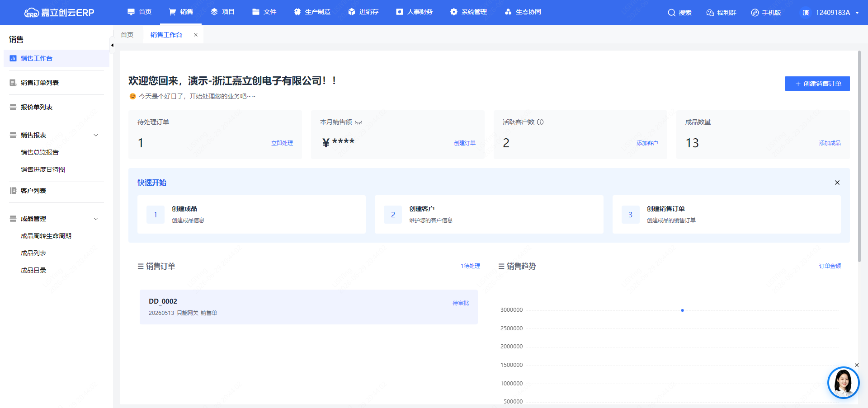
Task: Open the 文件 top menu
Action: click(264, 12)
